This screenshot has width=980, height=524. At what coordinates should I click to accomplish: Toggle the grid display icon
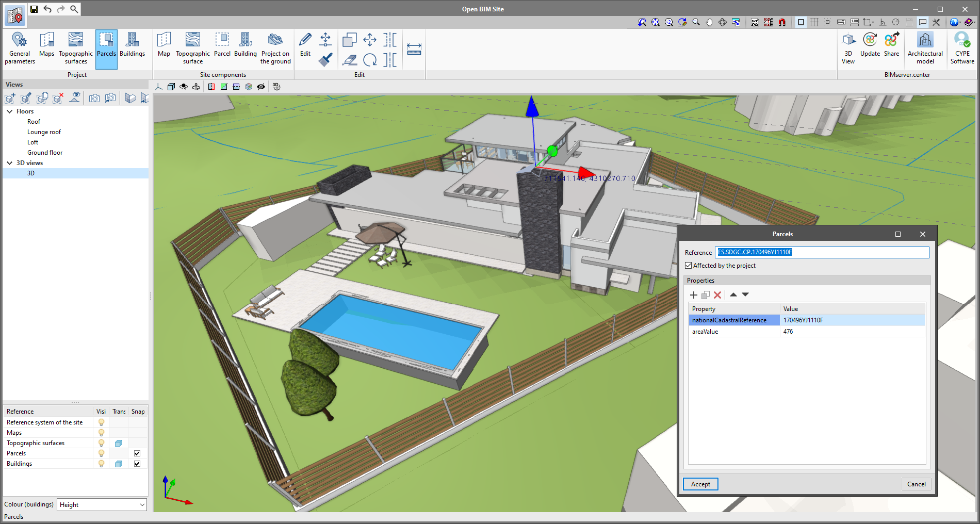click(x=814, y=22)
